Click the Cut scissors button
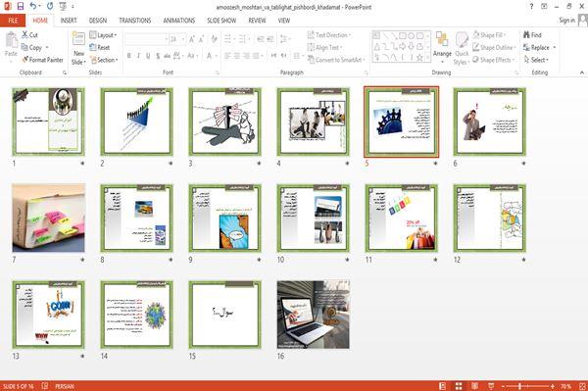This screenshot has height=391, width=588. pyautogui.click(x=29, y=35)
